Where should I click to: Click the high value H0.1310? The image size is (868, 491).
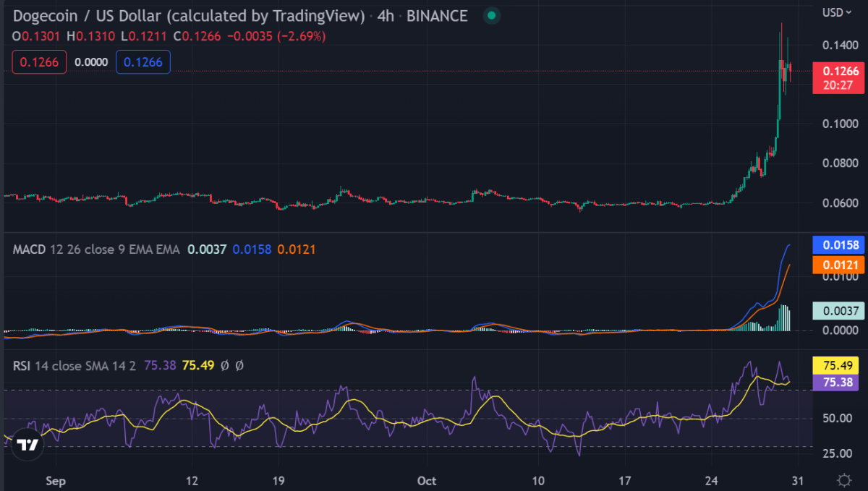[x=93, y=35]
